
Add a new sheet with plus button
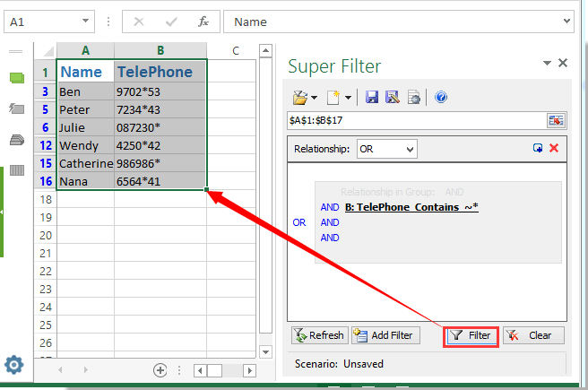click(160, 369)
